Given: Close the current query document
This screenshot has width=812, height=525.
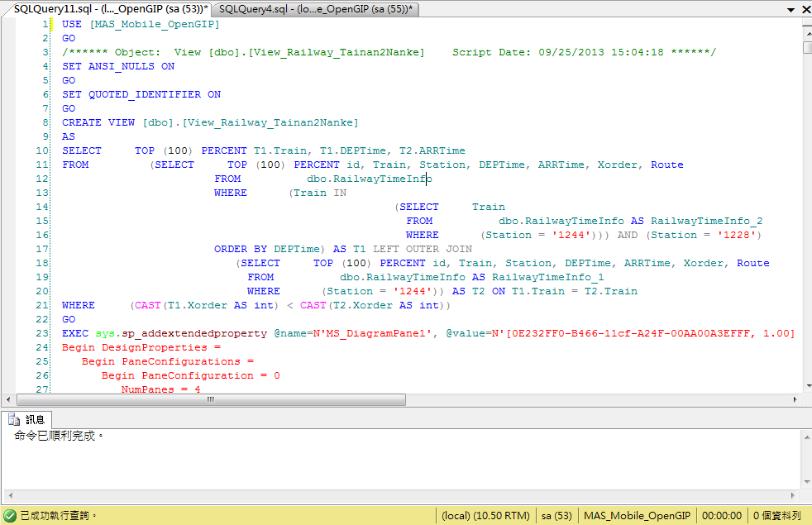Looking at the screenshot, I should (x=805, y=9).
